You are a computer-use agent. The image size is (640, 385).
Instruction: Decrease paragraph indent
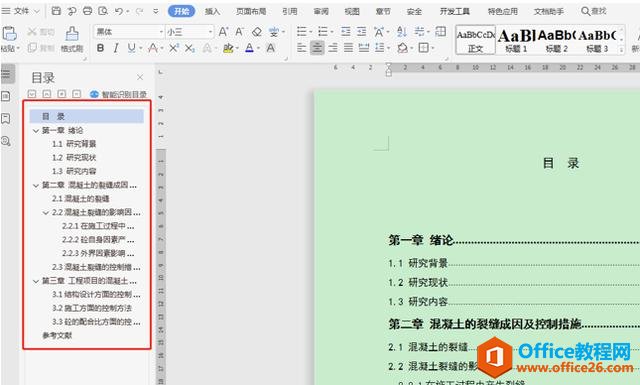coord(345,31)
